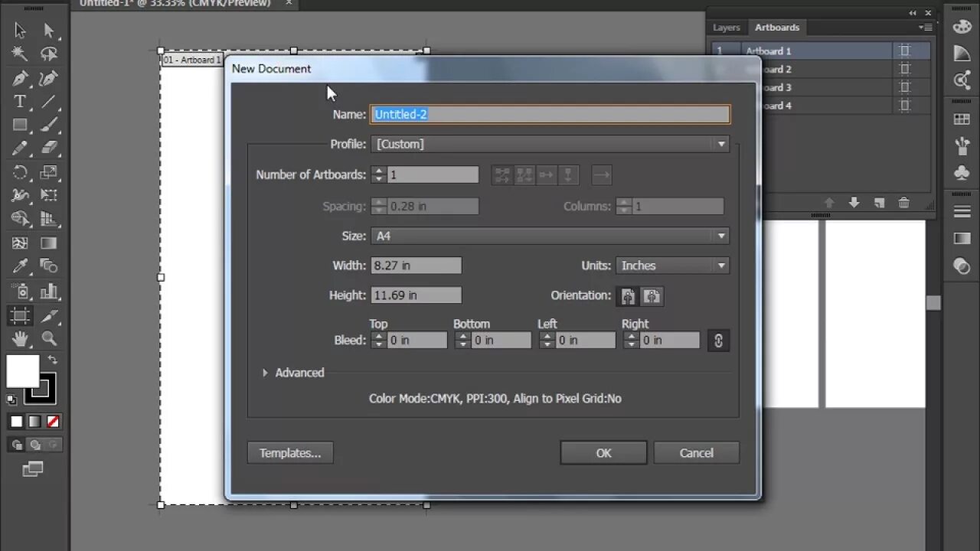This screenshot has height=551, width=980.
Task: Switch to the Artboards tab
Action: pos(776,27)
